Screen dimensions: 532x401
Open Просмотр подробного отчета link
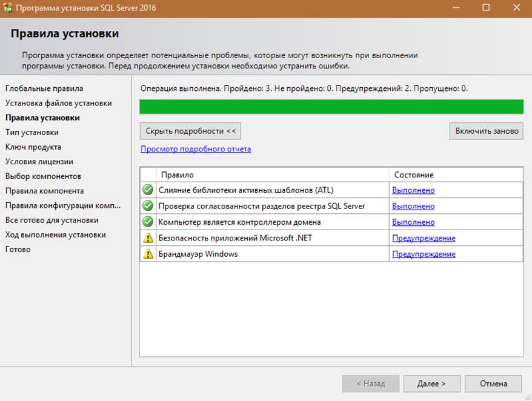196,149
